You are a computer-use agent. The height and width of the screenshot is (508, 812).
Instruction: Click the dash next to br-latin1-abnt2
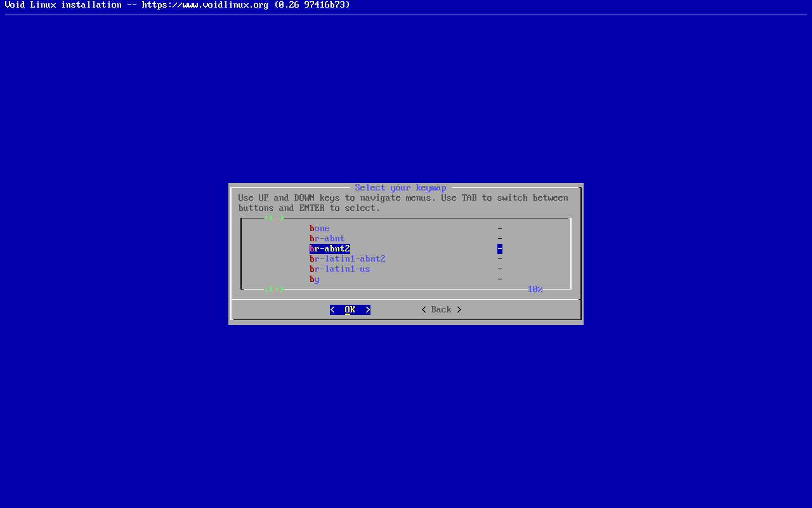pos(500,259)
